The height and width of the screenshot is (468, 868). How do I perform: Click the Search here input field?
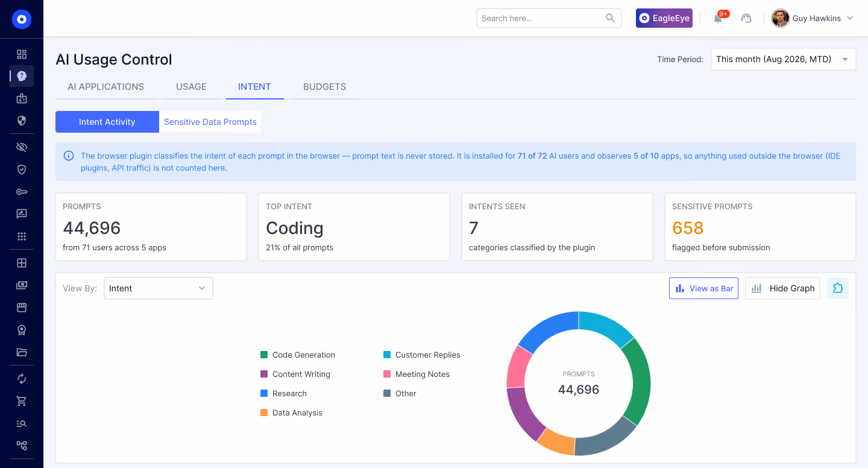[549, 18]
